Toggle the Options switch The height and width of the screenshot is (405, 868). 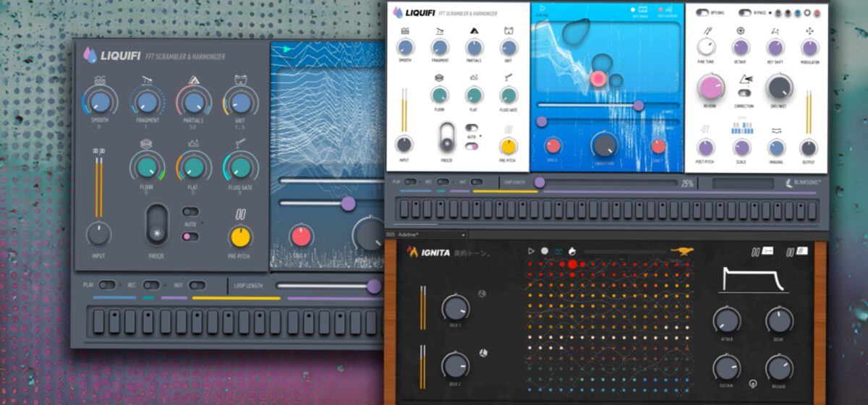[702, 12]
